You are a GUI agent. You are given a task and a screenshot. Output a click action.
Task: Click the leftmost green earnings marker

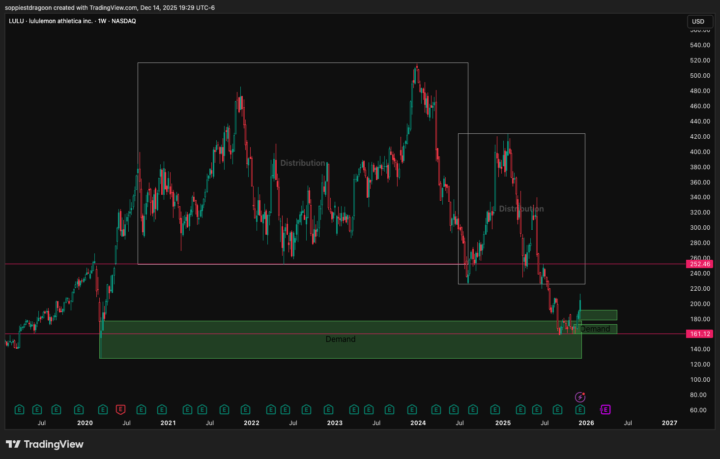[x=19, y=409]
